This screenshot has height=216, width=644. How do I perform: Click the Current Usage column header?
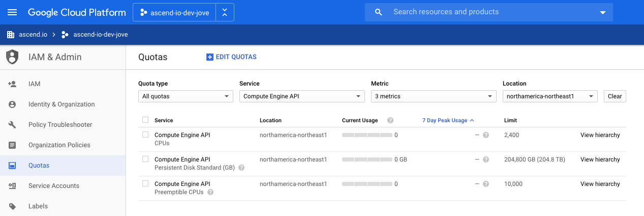(360, 121)
